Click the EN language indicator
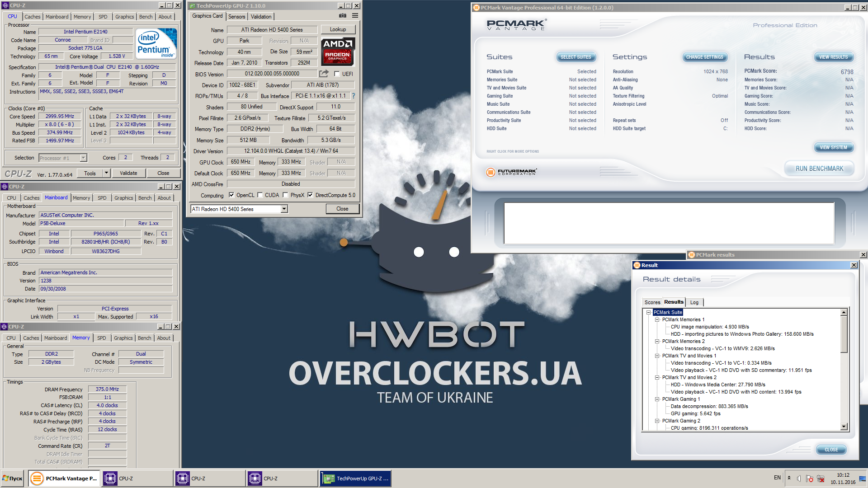Image resolution: width=868 pixels, height=488 pixels. tap(777, 478)
